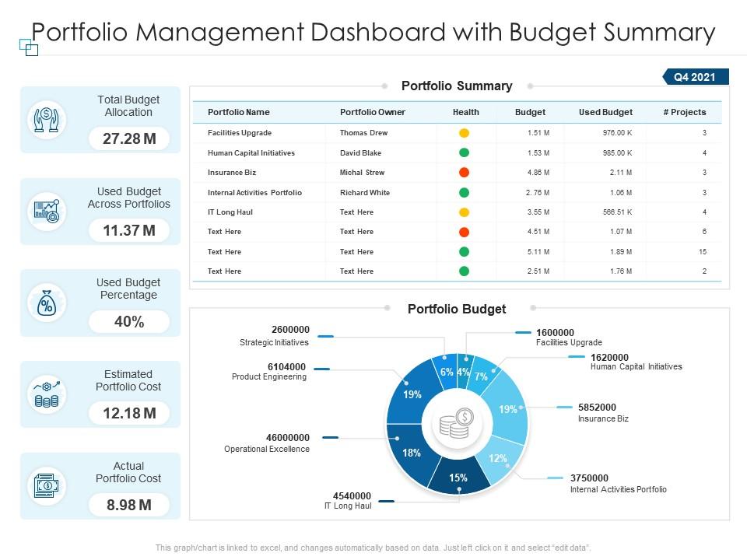Screen dimensions: 747x560
Task: Toggle the yellow health indicator for Facilities Upgrade
Action: tap(465, 132)
